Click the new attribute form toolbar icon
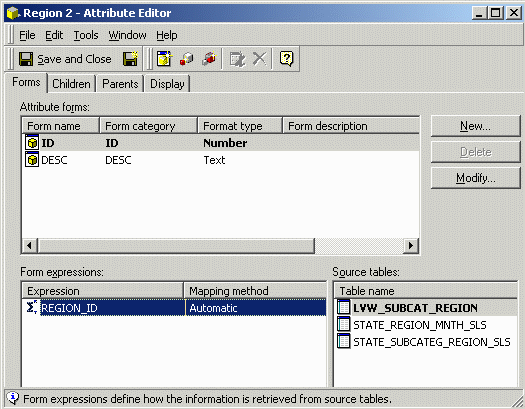Screen dimensions: 525x409 click(164, 59)
